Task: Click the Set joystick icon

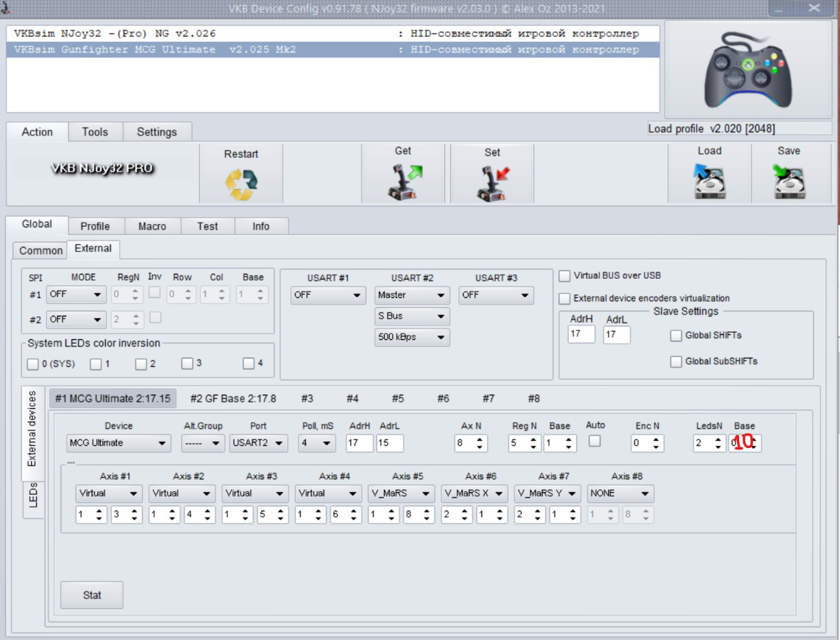Action: point(492,183)
